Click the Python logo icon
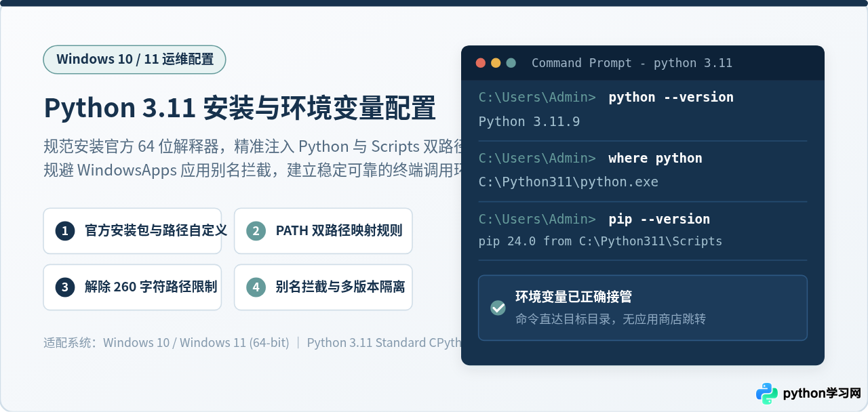This screenshot has height=412, width=868. coord(767,393)
